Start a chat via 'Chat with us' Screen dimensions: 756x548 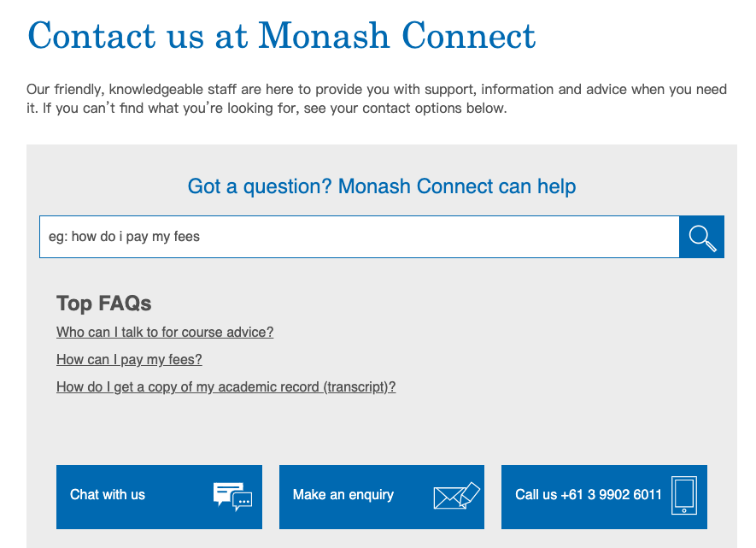pos(159,497)
